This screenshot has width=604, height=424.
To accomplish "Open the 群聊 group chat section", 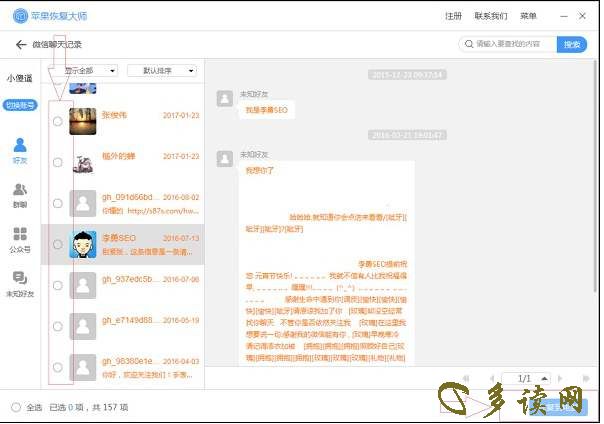I will 20,196.
